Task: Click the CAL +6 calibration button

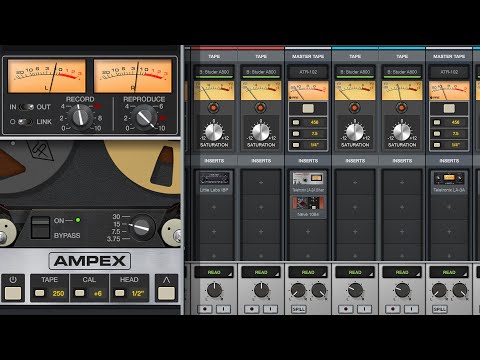Action: [89, 288]
